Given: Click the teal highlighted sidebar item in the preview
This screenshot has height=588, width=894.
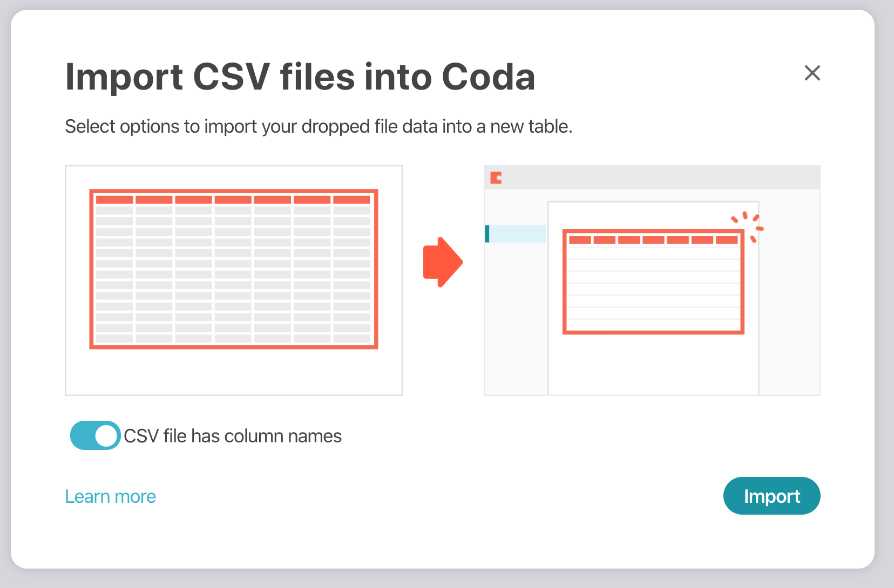Looking at the screenshot, I should (x=516, y=234).
